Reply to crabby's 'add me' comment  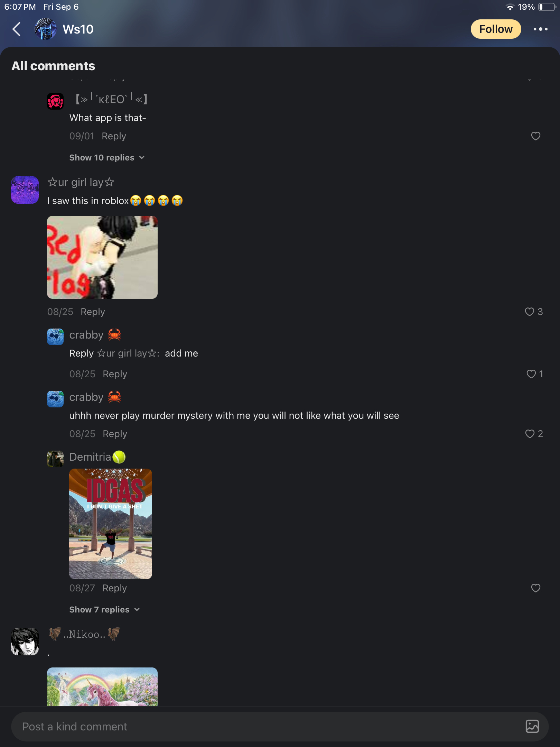click(115, 374)
